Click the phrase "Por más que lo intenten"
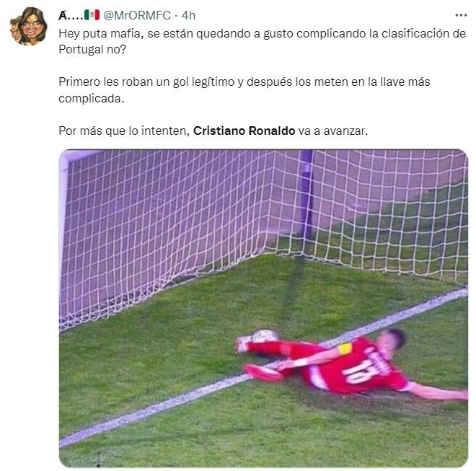 point(124,131)
